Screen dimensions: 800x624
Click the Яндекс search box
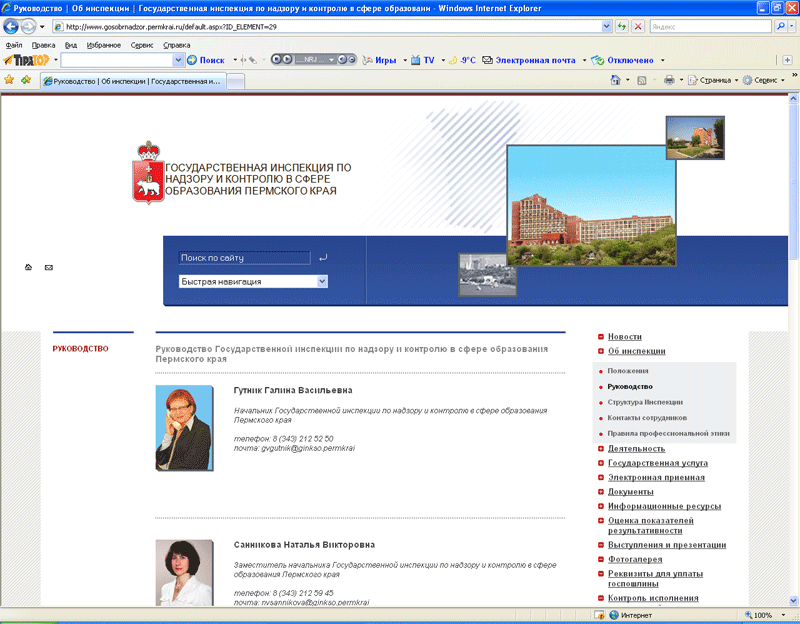tap(710, 26)
